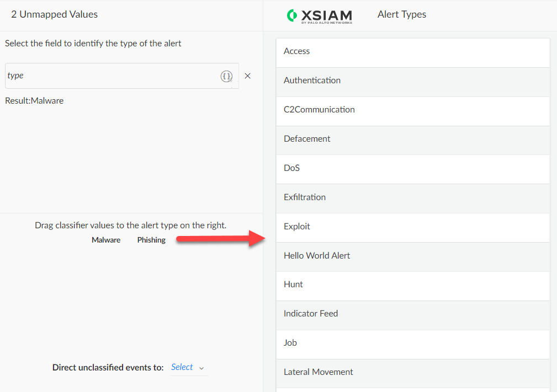Choose the Access alert type
Viewport: 557px width, 392px height.
413,52
